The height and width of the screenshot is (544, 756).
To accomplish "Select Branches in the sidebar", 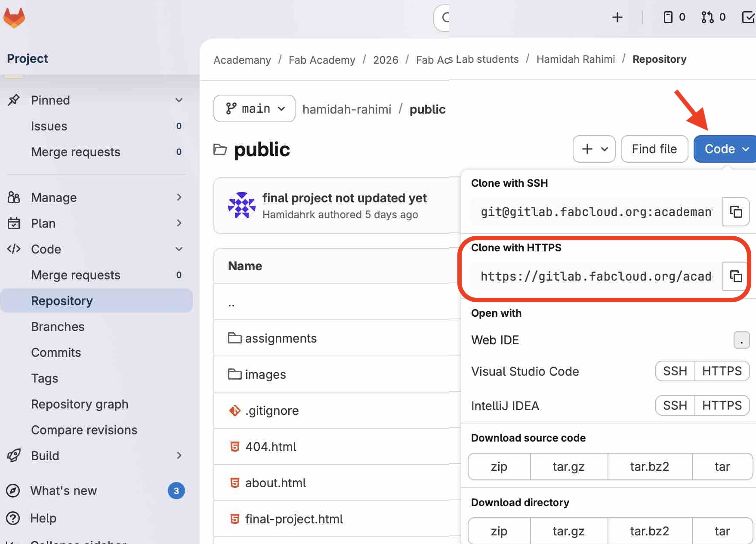I will (x=58, y=327).
